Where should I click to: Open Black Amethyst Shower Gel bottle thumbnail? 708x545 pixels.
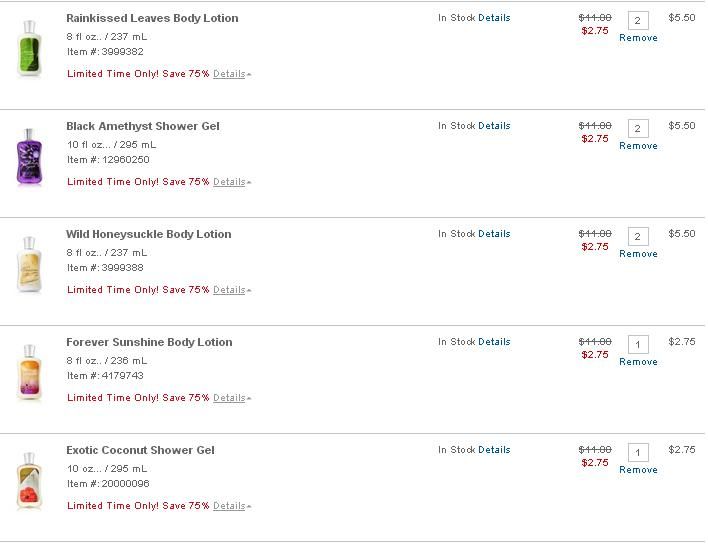29,157
